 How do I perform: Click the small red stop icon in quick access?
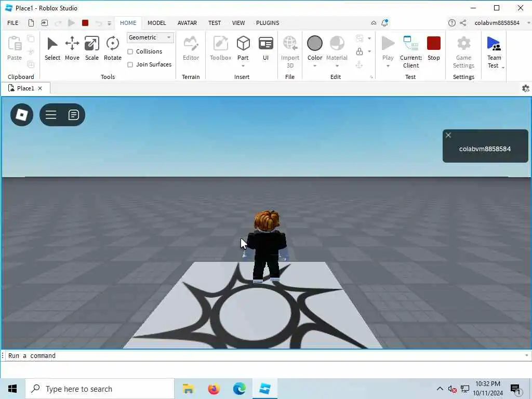coord(85,23)
